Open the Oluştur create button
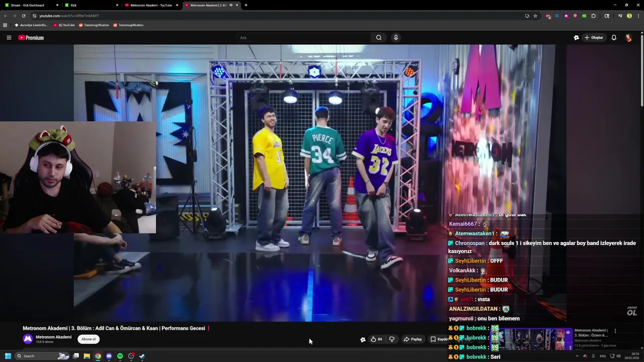The width and height of the screenshot is (644, 362). (594, 38)
